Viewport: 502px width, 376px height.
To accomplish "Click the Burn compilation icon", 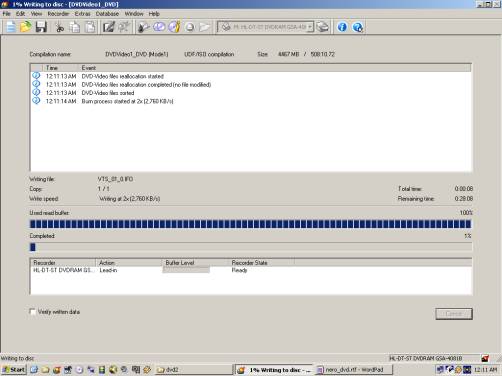I will tap(144, 27).
